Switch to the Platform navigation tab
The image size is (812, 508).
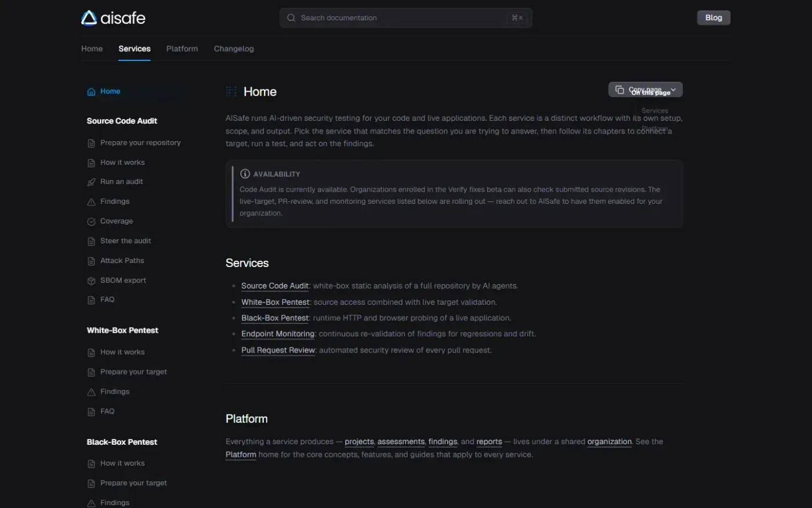(x=182, y=49)
